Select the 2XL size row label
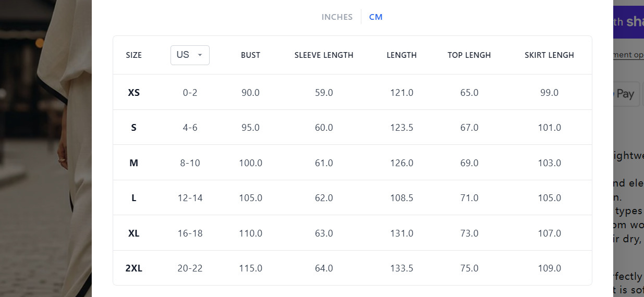The image size is (644, 297). tap(134, 268)
